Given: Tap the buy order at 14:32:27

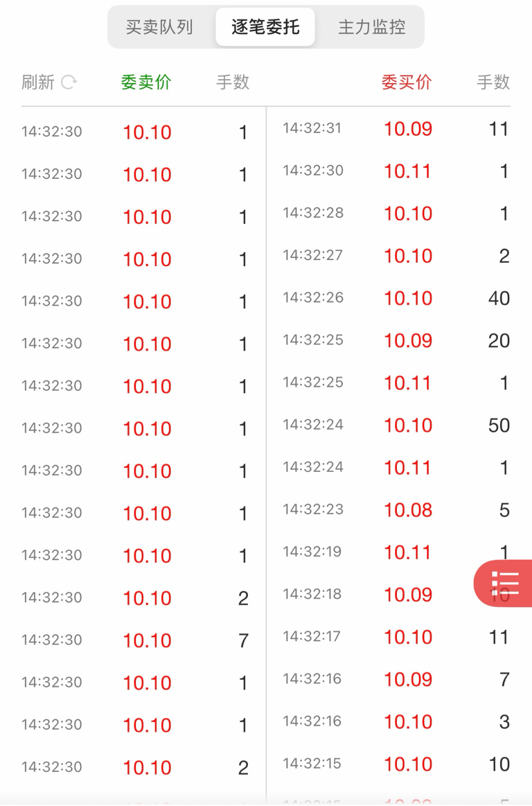Looking at the screenshot, I should [x=396, y=256].
